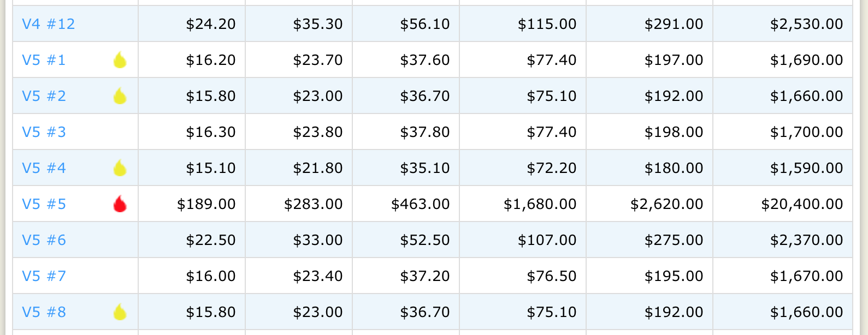
Task: Click the yellow flame icon beside V5 #2
Action: pyautogui.click(x=120, y=95)
